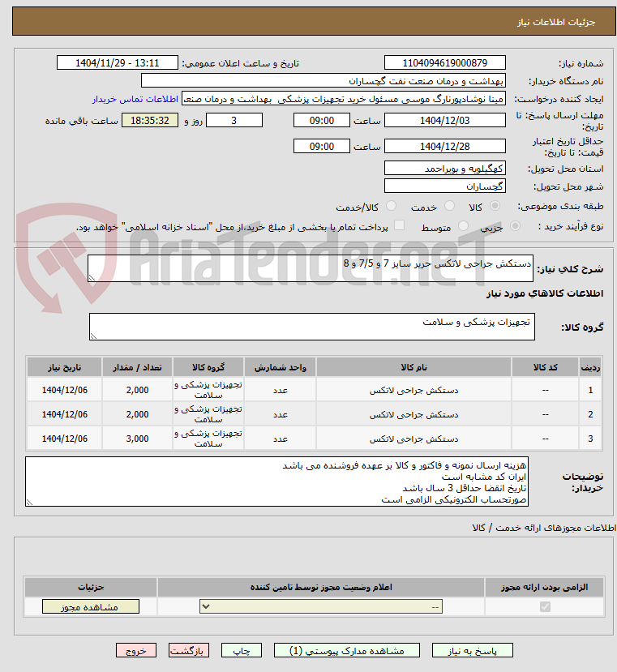Click the جزئیات اطلاعات نیاز header title
This screenshot has height=672, width=617.
point(555,22)
